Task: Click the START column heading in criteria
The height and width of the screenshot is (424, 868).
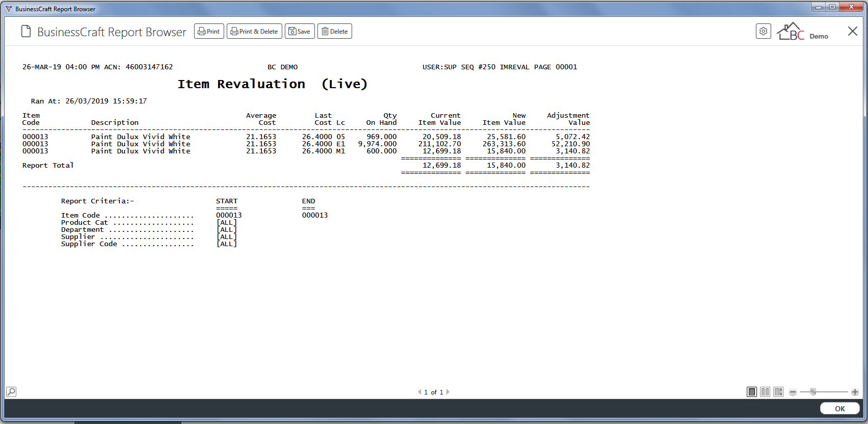Action: (227, 201)
